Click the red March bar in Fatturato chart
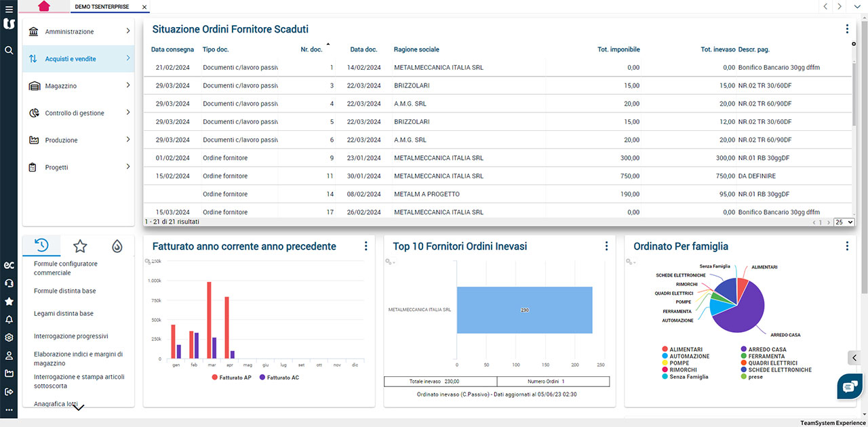 (x=210, y=320)
